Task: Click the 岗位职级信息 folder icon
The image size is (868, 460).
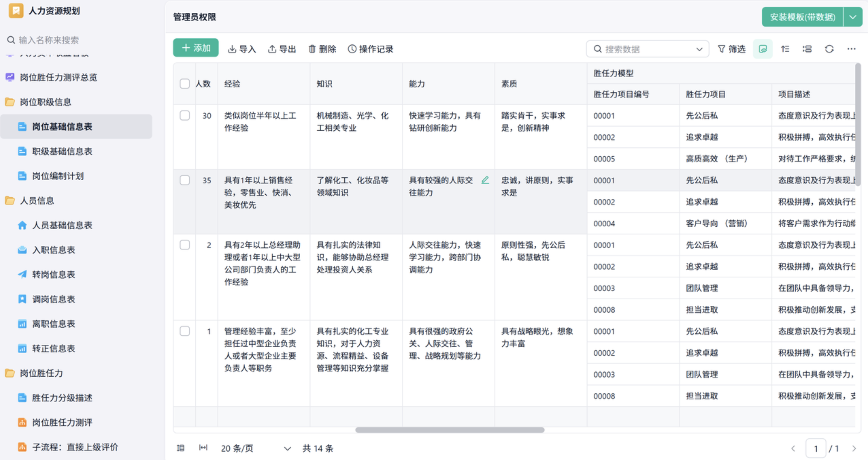Action: pos(10,102)
